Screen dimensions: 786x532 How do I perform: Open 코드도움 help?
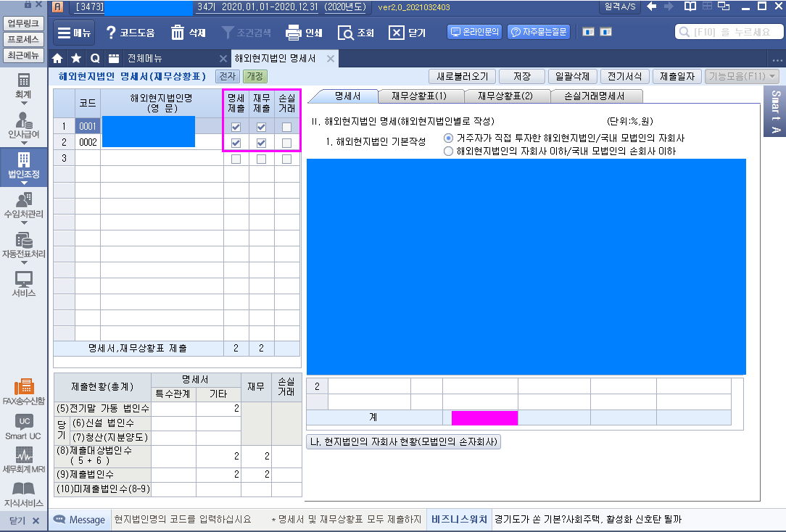coord(131,33)
